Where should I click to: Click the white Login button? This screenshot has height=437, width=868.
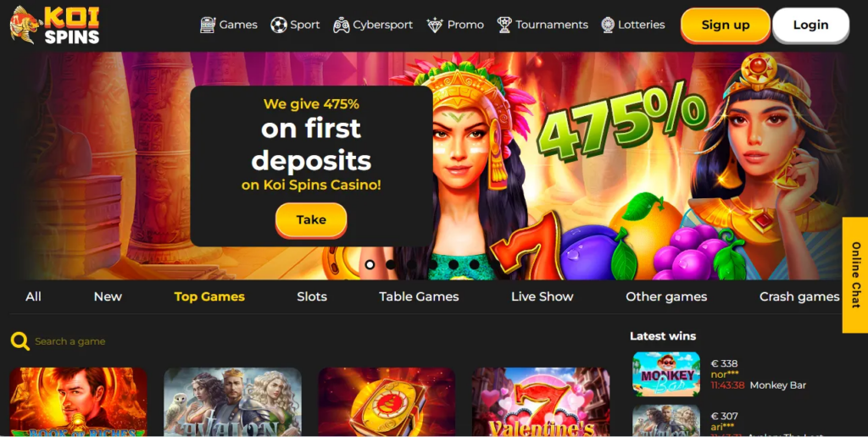click(810, 25)
